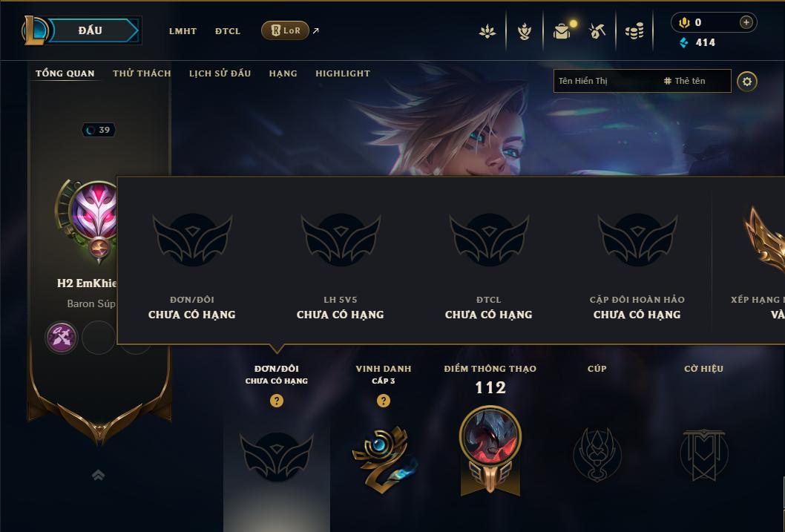The height and width of the screenshot is (532, 785).
Task: Select the ĐTCL game mode
Action: tap(228, 31)
